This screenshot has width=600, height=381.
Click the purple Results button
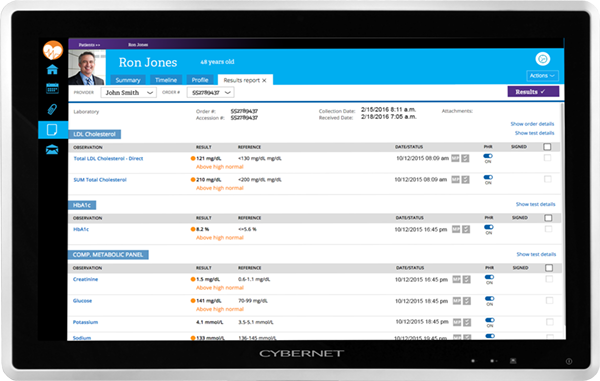tap(533, 92)
